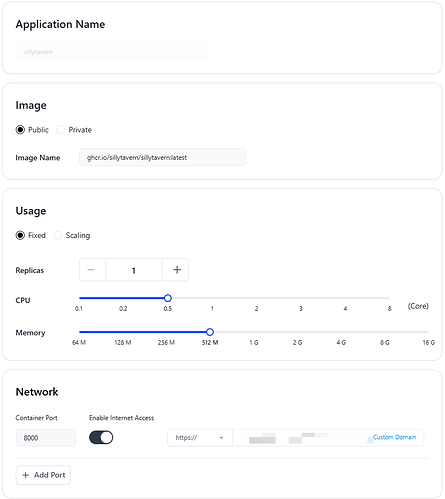
Task: Click the Container Port field showing 8000
Action: 46,438
